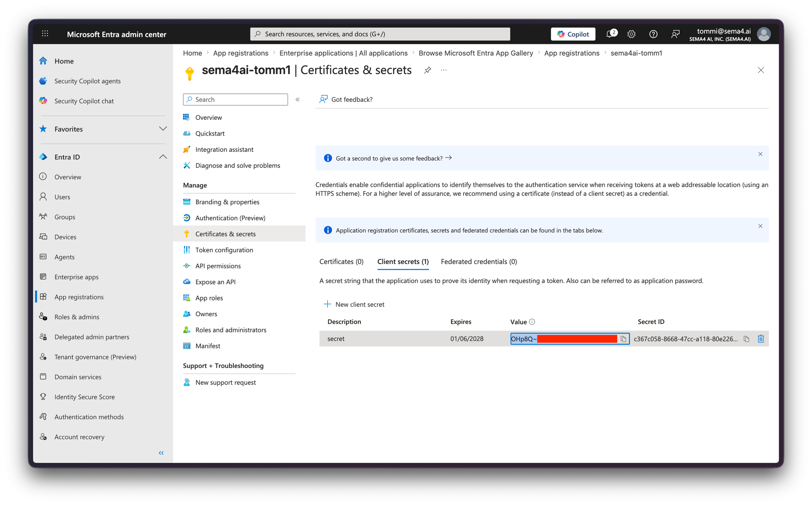
Task: Click the top bar feedback icon
Action: pyautogui.click(x=675, y=34)
